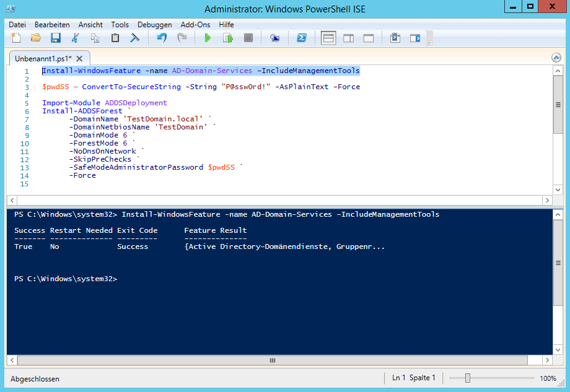Open the Debuggen menu
This screenshot has width=570, height=392.
[154, 25]
